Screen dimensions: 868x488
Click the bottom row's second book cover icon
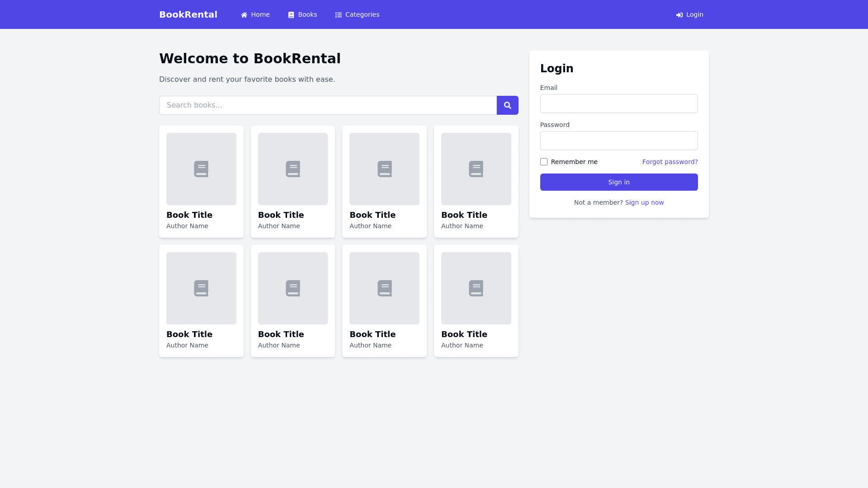coord(293,288)
